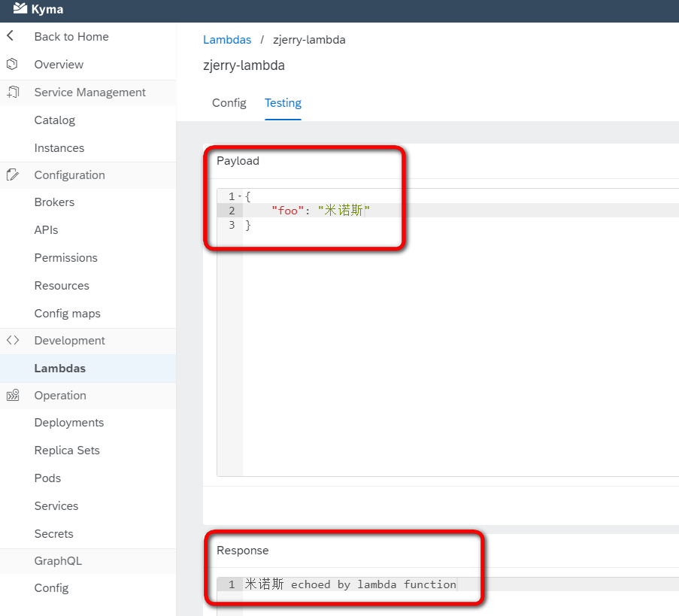Open Config maps

coord(67,313)
